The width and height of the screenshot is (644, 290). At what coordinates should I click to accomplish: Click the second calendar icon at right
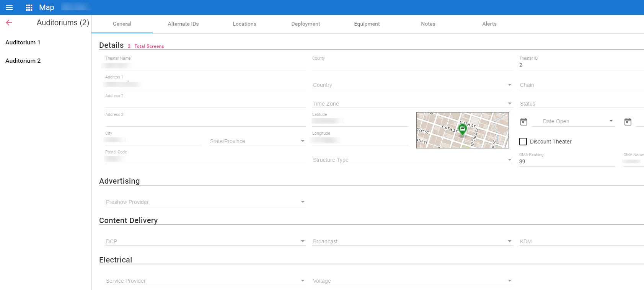click(628, 122)
